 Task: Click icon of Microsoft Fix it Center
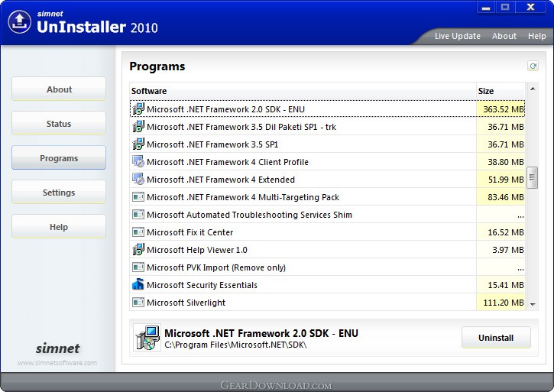138,232
